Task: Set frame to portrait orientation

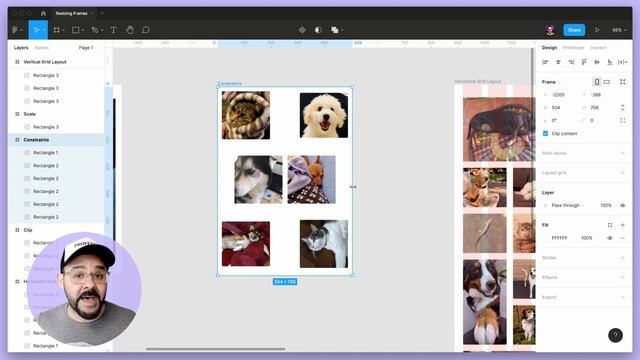Action: coord(597,82)
